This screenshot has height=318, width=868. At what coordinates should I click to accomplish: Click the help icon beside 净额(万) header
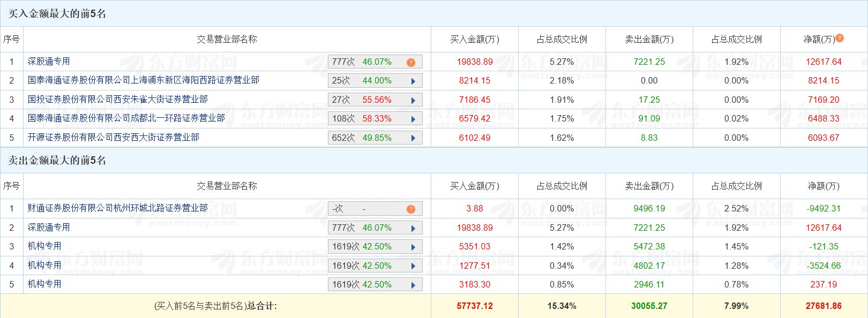click(x=840, y=38)
